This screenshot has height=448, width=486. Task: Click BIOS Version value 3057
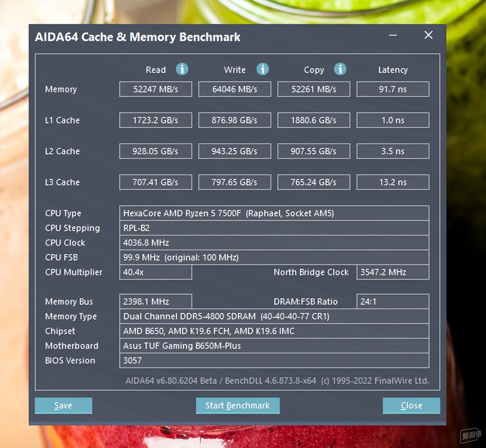pyautogui.click(x=274, y=360)
